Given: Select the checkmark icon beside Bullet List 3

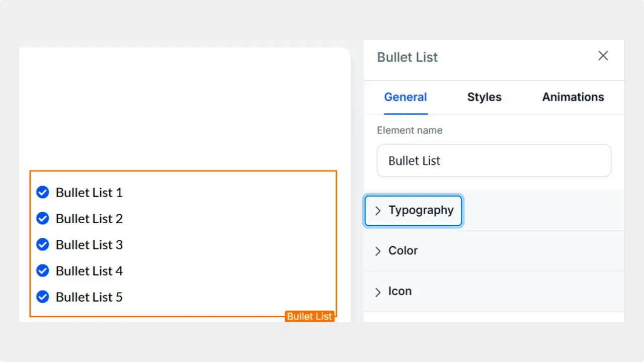Looking at the screenshot, I should [x=42, y=244].
